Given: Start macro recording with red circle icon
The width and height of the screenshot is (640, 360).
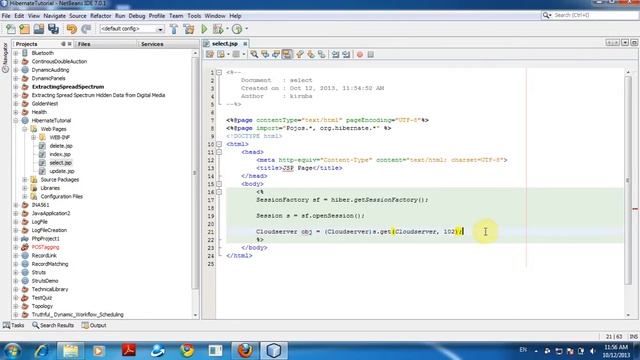Looking at the screenshot, I should pyautogui.click(x=360, y=54).
